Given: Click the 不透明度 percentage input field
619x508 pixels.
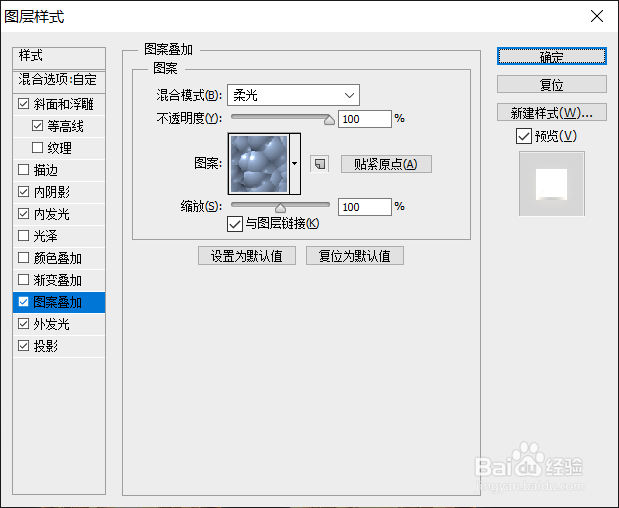Looking at the screenshot, I should (x=365, y=119).
